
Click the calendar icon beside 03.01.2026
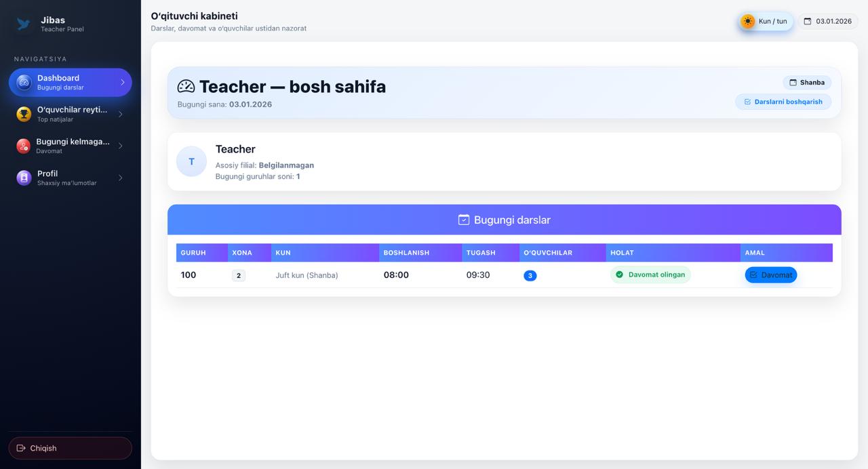click(808, 22)
